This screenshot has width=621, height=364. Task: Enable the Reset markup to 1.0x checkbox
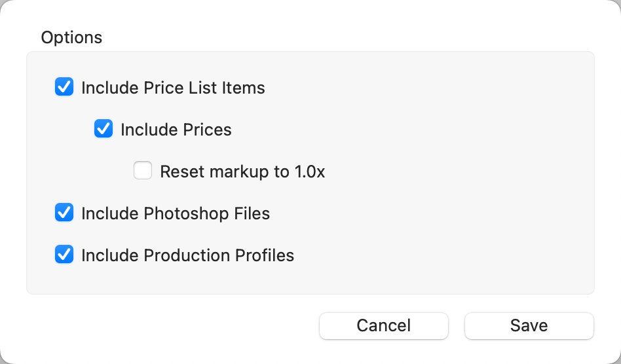click(x=143, y=172)
